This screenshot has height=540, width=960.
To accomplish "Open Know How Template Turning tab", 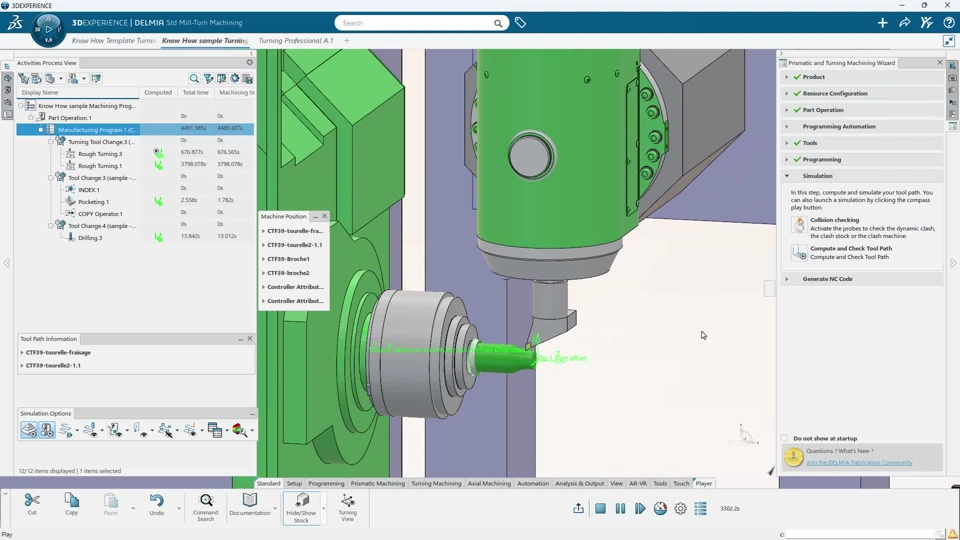I will click(114, 40).
